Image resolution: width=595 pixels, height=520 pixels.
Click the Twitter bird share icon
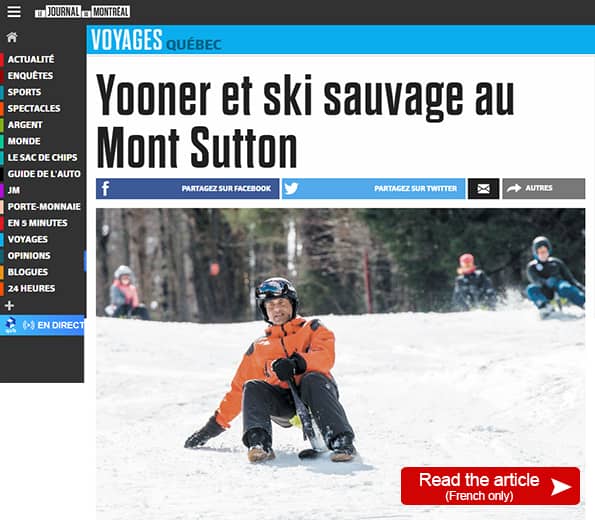pos(291,188)
